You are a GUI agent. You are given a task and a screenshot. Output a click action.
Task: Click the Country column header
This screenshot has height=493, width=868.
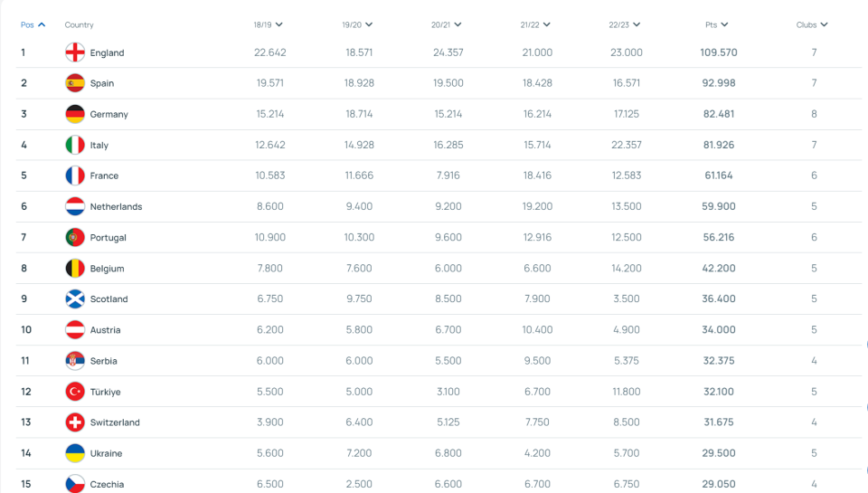click(x=80, y=24)
